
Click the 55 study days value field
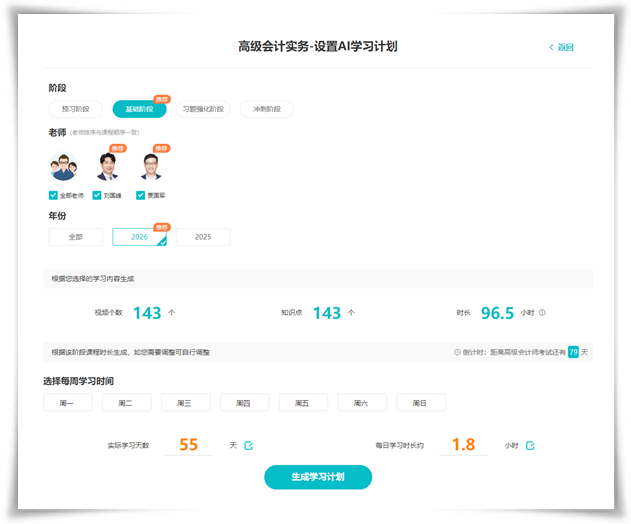(189, 445)
